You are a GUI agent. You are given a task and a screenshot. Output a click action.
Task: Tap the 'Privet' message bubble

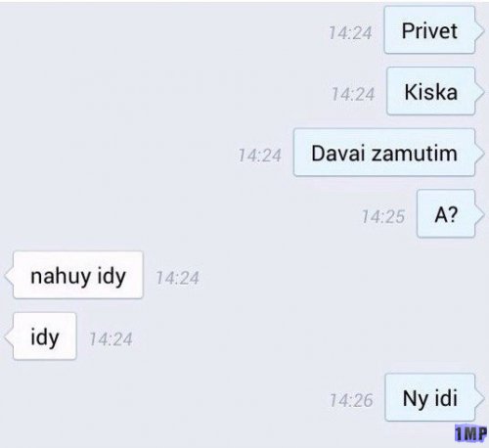click(x=429, y=30)
